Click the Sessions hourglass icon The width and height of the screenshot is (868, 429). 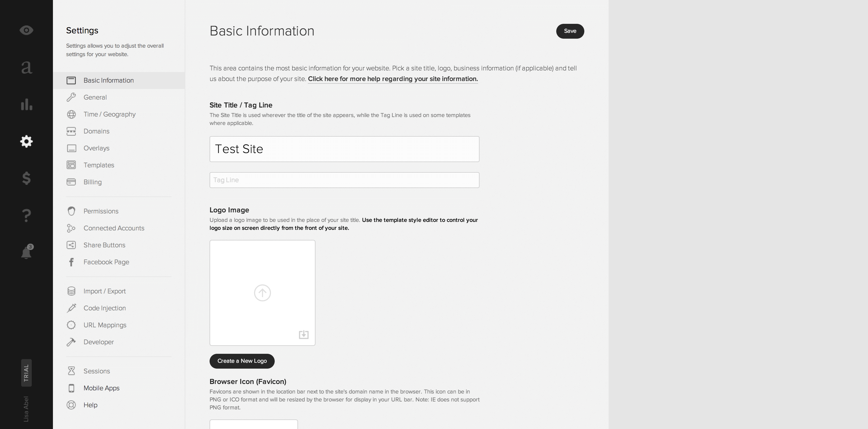[71, 371]
